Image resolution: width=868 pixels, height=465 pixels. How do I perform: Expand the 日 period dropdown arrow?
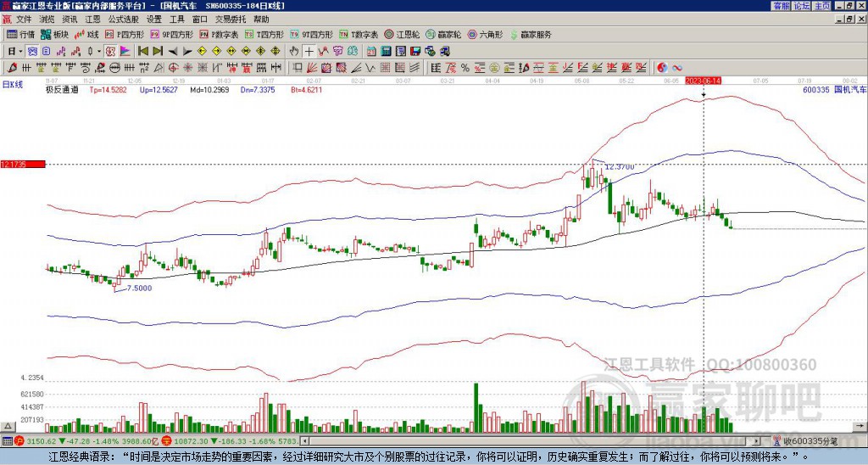(x=21, y=52)
